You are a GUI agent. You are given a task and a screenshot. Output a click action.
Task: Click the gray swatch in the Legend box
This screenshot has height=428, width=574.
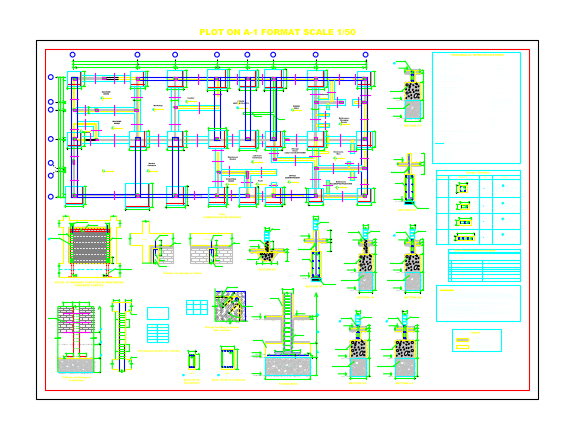(462, 340)
